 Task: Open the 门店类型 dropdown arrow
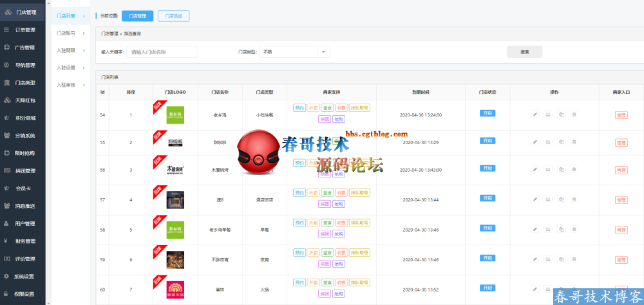pos(323,51)
